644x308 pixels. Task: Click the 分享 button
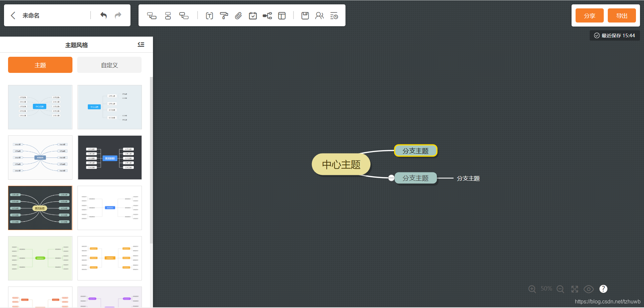tap(589, 15)
